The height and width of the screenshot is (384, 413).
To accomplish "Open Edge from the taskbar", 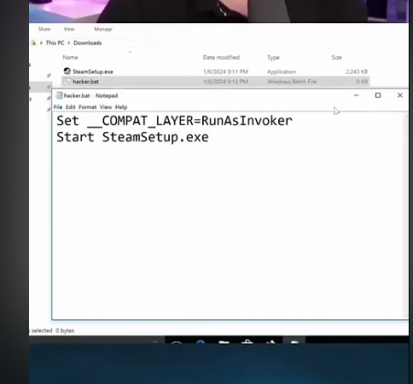I will (x=200, y=342).
